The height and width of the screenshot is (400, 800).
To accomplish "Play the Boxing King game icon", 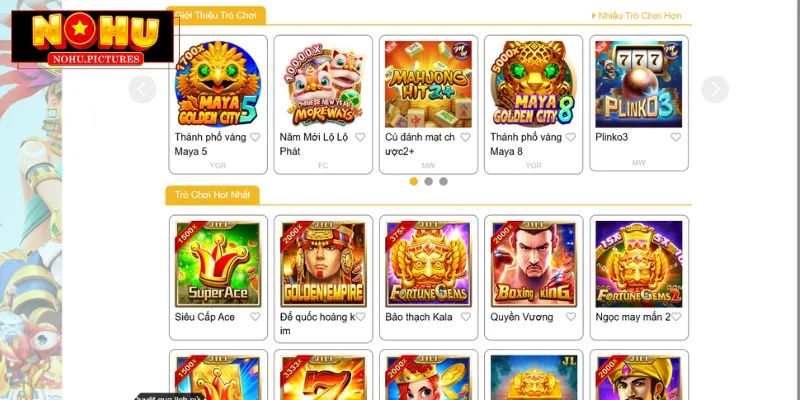I will click(x=533, y=264).
